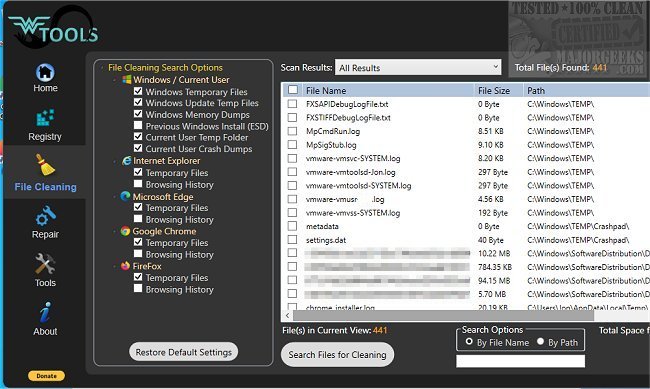Sort list by File Size column header
Viewport: 650px width, 389px height.
click(x=494, y=90)
